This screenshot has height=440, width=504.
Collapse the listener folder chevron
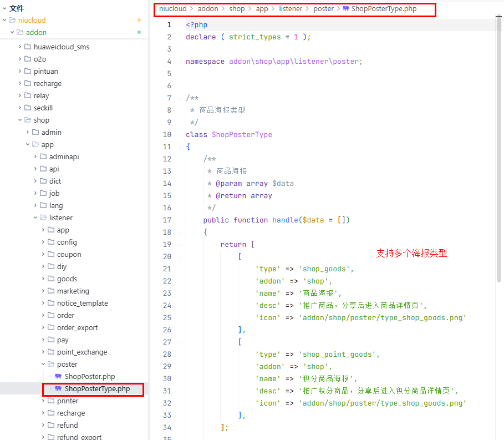tap(35, 218)
